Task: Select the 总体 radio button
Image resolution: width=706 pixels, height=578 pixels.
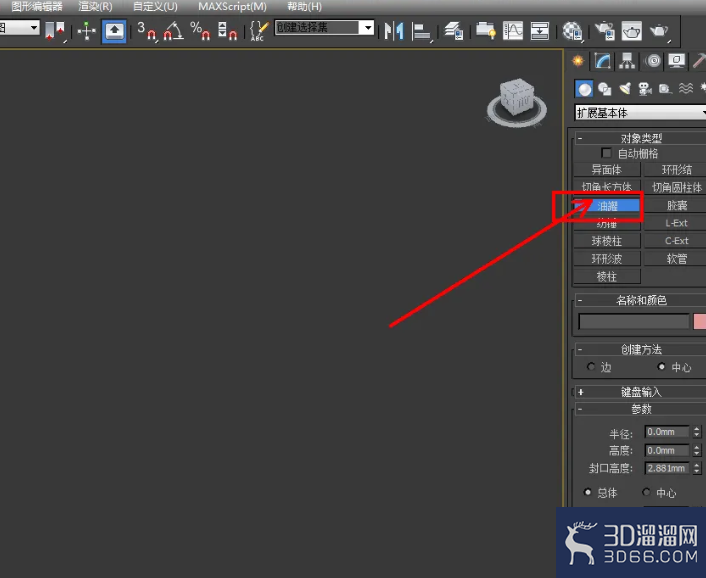Action: tap(588, 492)
